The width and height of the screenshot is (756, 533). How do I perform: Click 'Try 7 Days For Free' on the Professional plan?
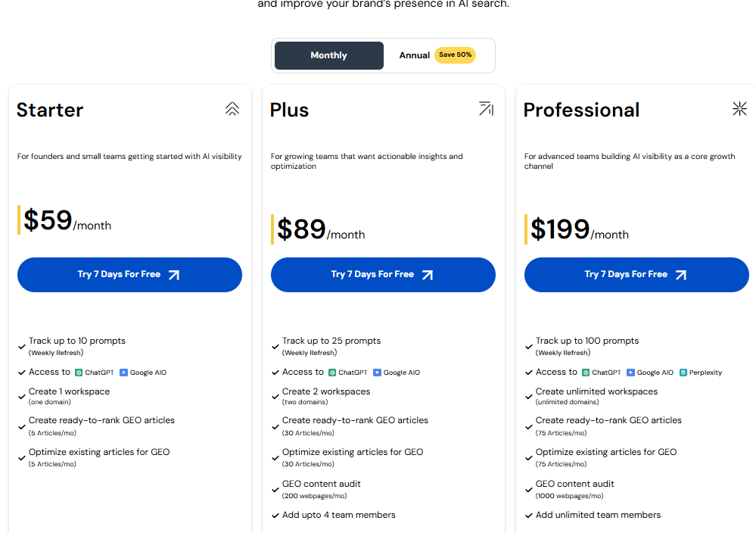(x=636, y=275)
